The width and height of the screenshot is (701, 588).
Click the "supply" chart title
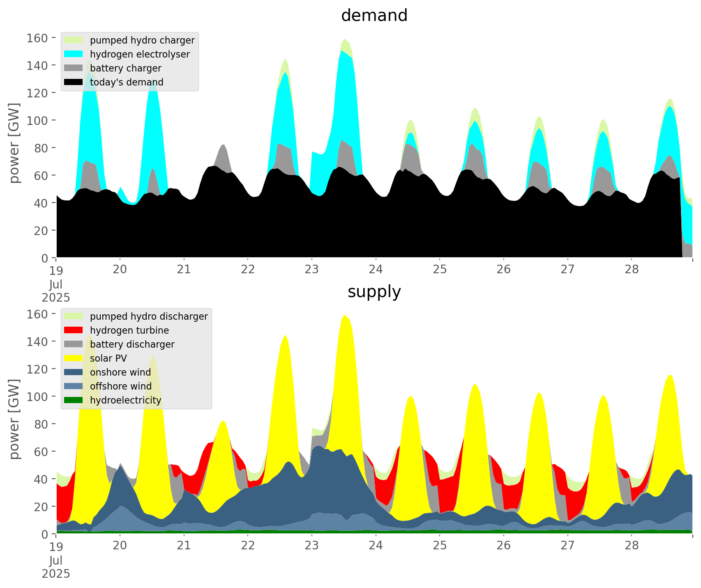tap(374, 292)
